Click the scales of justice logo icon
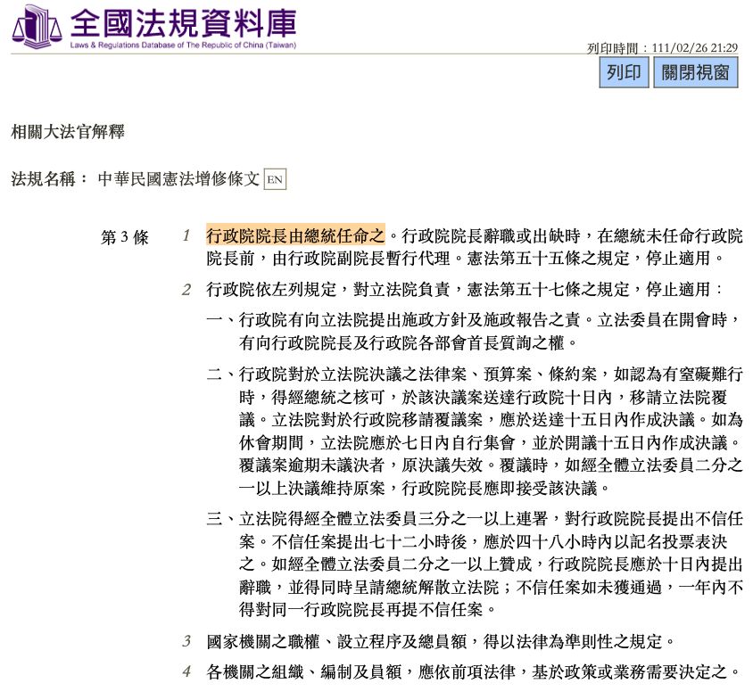 (36, 26)
